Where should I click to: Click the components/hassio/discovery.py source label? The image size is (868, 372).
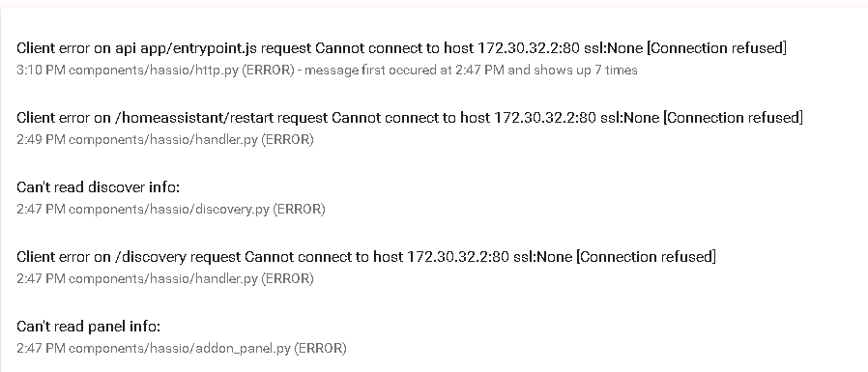point(169,210)
